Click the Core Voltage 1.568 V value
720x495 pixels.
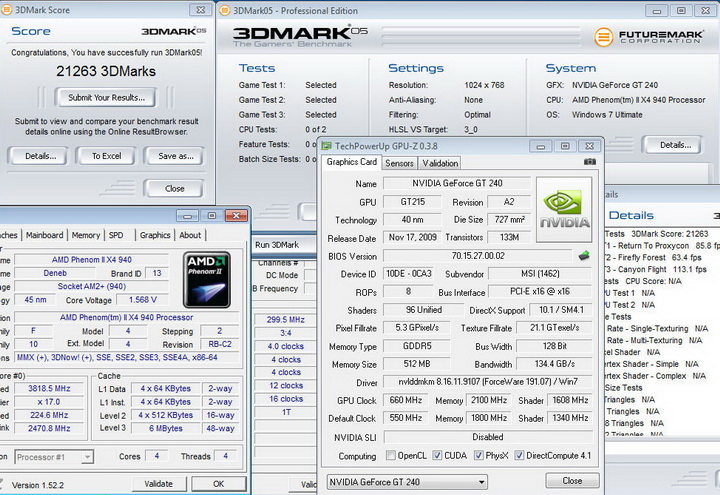pos(142,299)
